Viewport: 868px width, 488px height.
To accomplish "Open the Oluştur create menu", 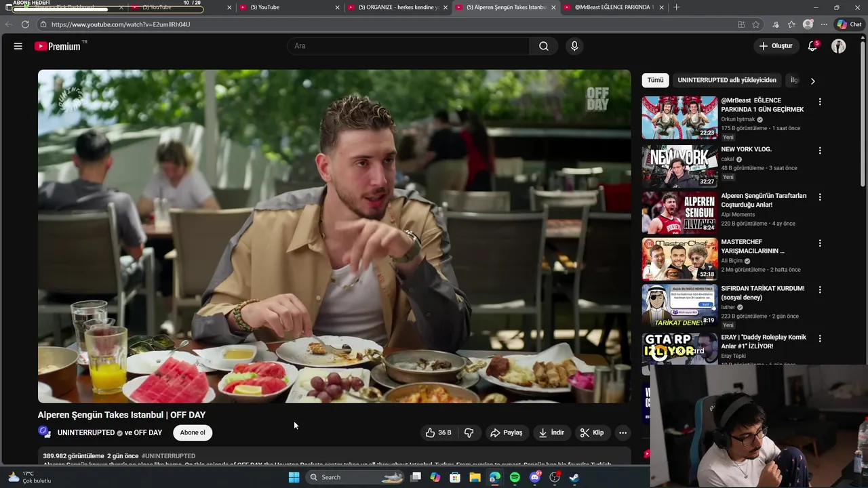I will (x=776, y=46).
